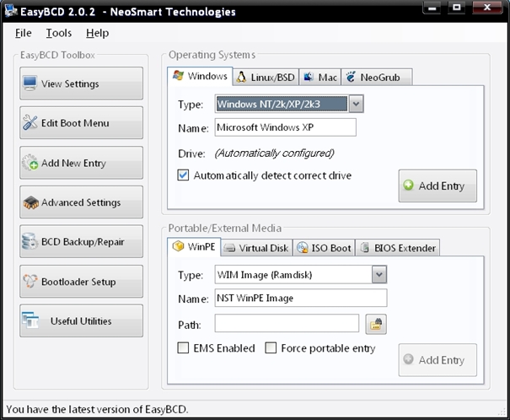Switch to the Mac tab
This screenshot has height=420, width=510.
(320, 77)
